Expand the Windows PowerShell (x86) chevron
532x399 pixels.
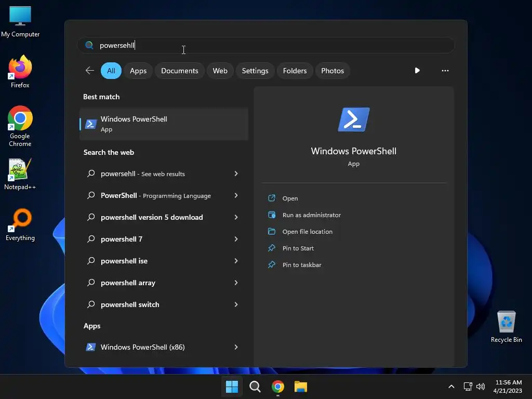tap(236, 347)
